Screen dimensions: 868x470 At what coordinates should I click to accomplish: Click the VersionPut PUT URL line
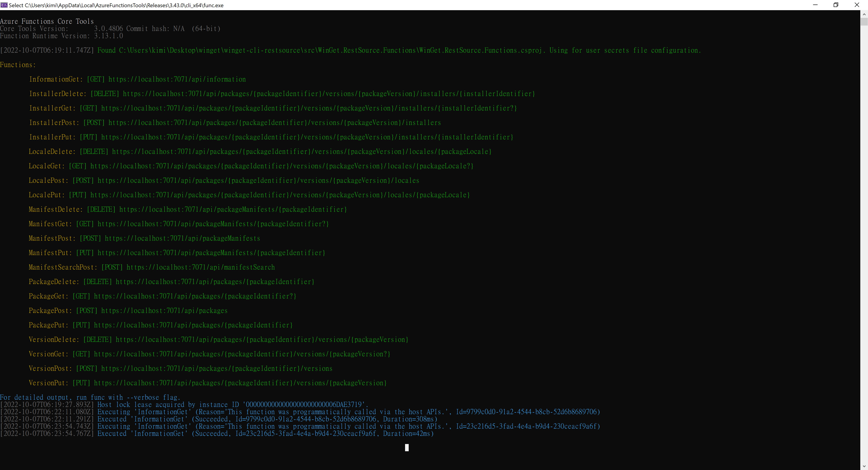click(208, 383)
